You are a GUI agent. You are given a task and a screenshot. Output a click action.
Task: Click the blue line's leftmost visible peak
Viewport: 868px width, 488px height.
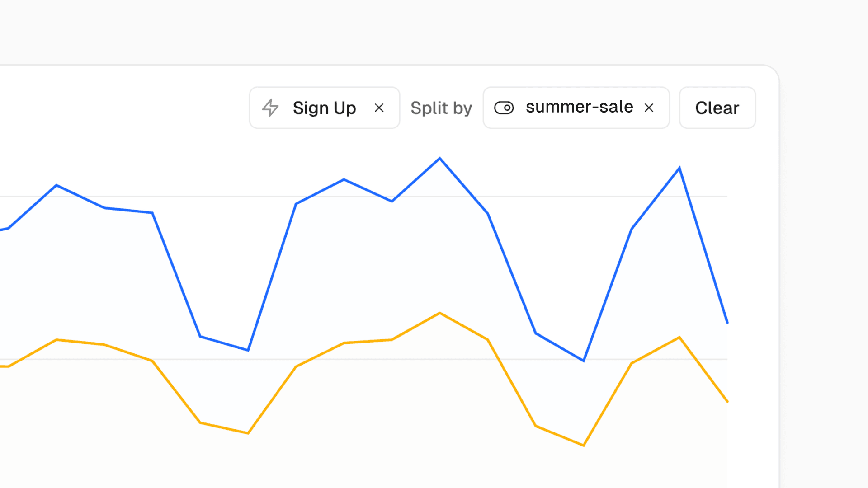57,185
